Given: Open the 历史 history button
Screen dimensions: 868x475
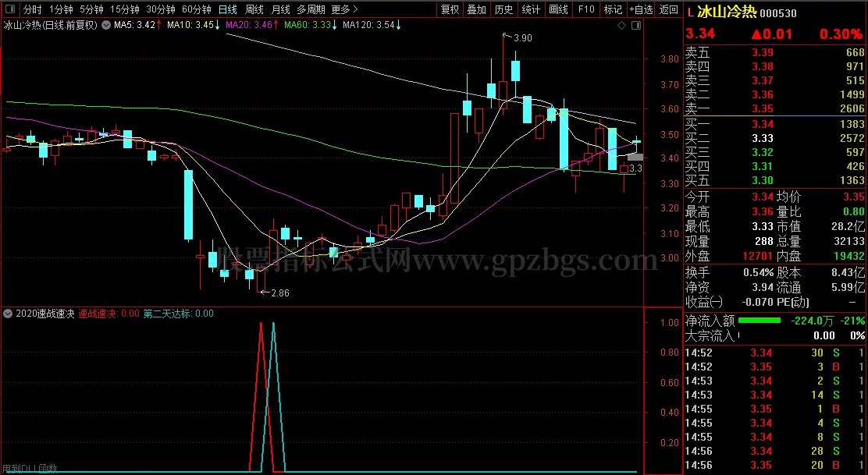Looking at the screenshot, I should click(503, 9).
